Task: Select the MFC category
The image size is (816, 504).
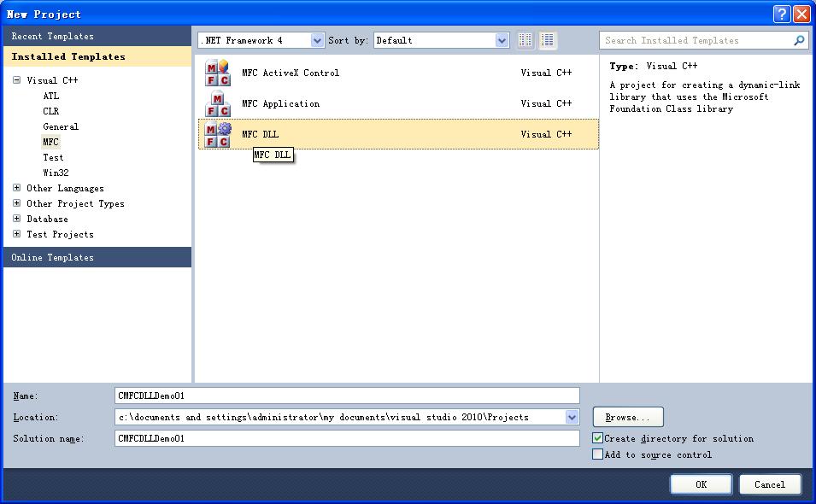Action: coord(50,142)
